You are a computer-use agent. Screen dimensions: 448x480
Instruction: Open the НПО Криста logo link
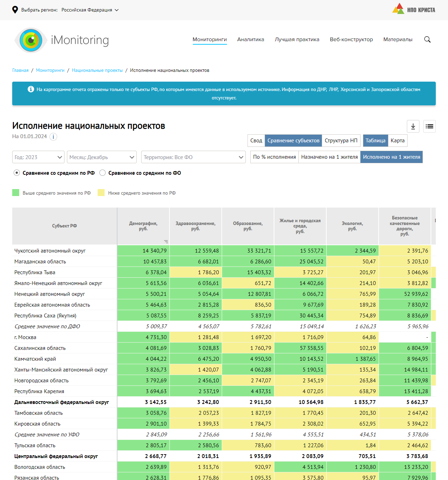point(414,9)
